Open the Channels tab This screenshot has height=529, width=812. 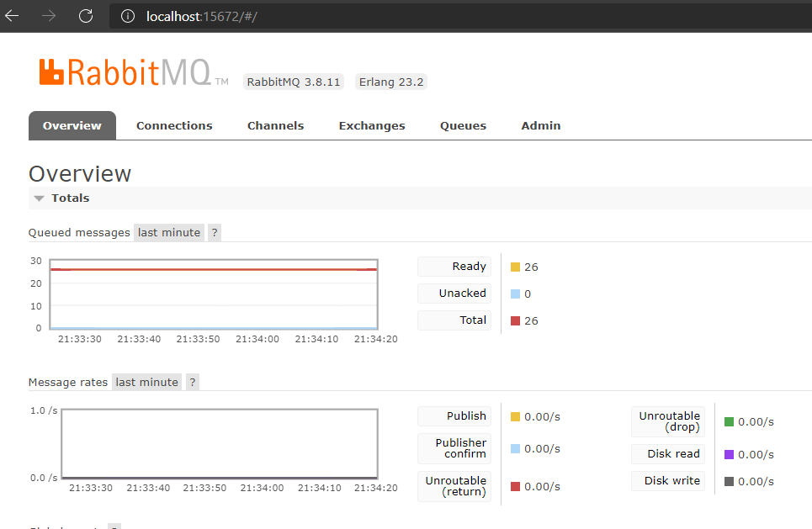pyautogui.click(x=275, y=126)
